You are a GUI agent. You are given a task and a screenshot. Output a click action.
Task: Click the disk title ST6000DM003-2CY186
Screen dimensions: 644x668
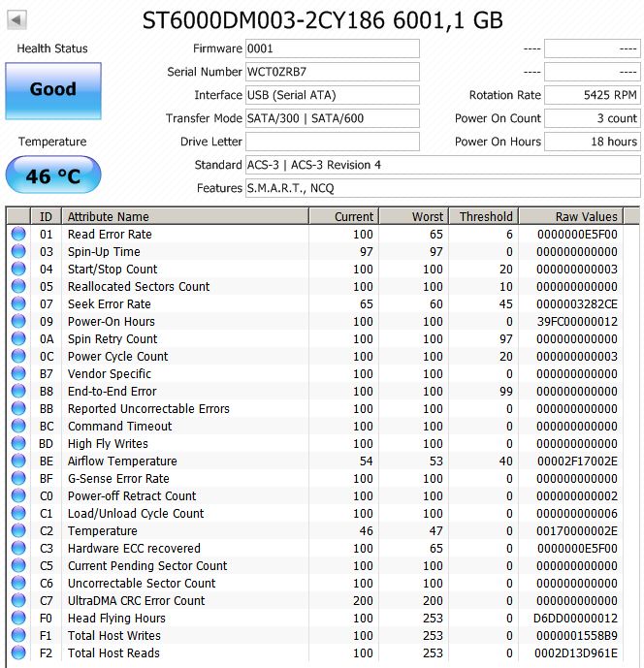[264, 20]
